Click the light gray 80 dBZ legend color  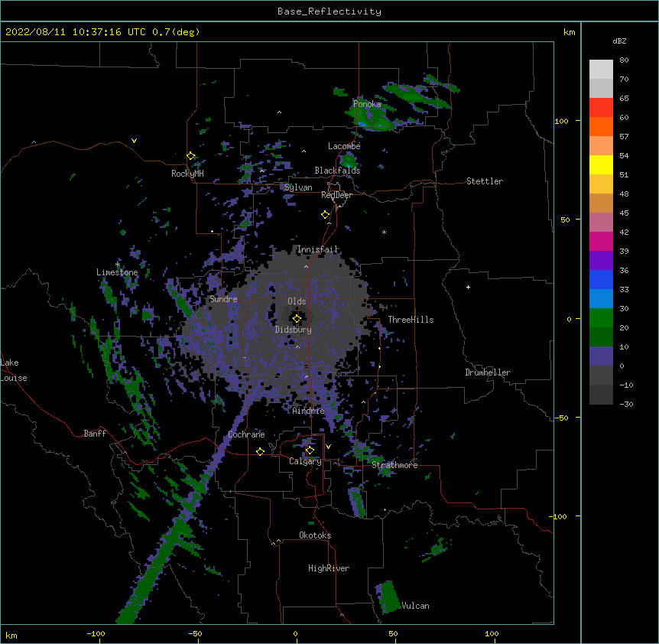point(601,70)
